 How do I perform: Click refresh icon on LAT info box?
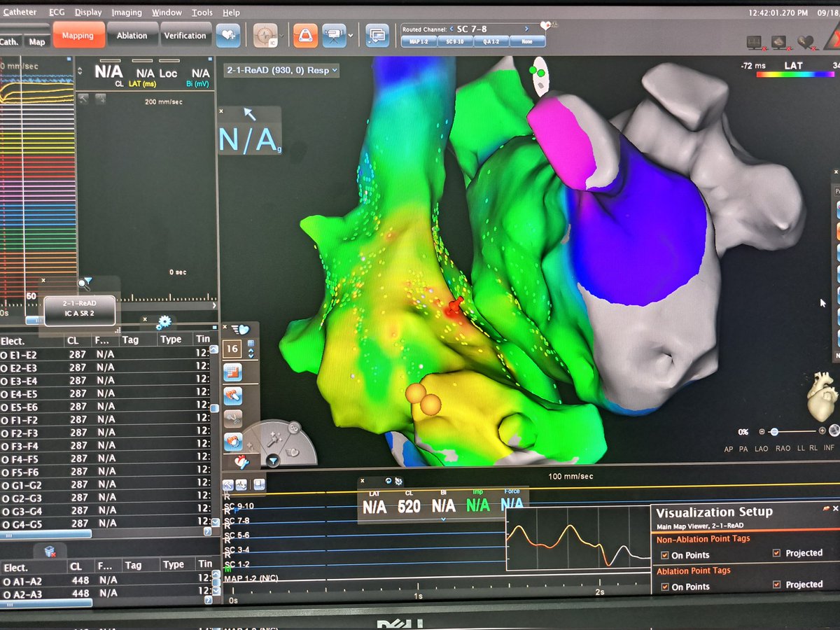coord(388,481)
